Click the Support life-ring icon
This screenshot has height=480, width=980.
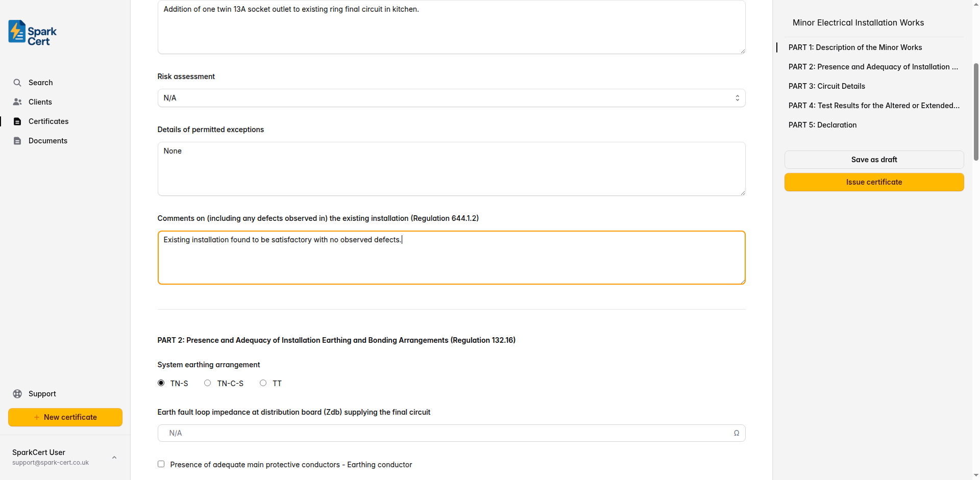pyautogui.click(x=17, y=393)
